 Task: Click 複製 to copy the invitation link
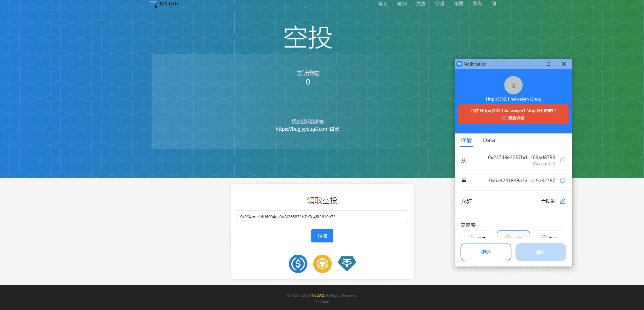pyautogui.click(x=334, y=129)
